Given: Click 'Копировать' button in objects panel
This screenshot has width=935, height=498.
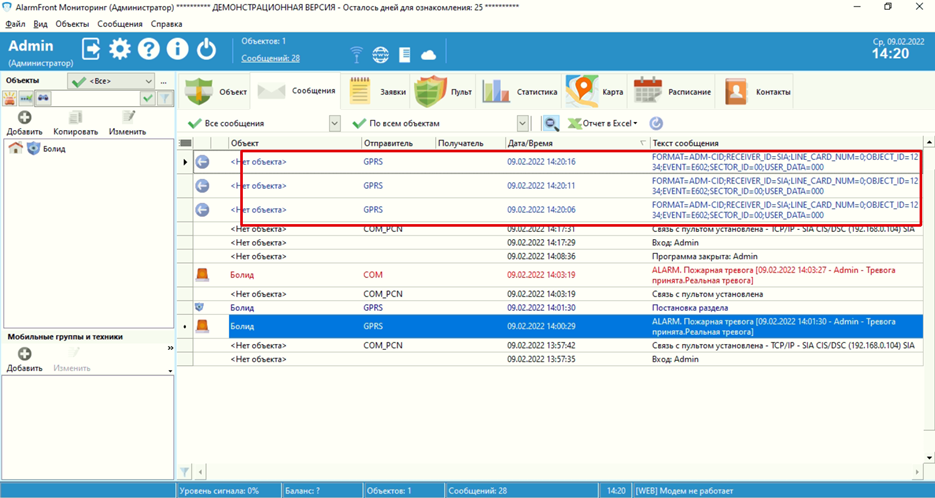Looking at the screenshot, I should tap(75, 124).
